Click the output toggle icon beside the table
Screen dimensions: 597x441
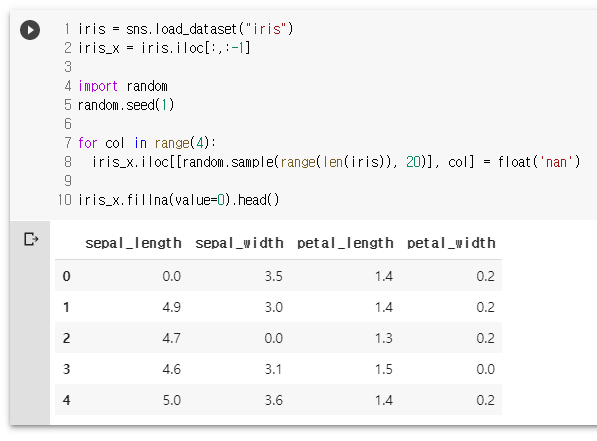click(x=31, y=240)
